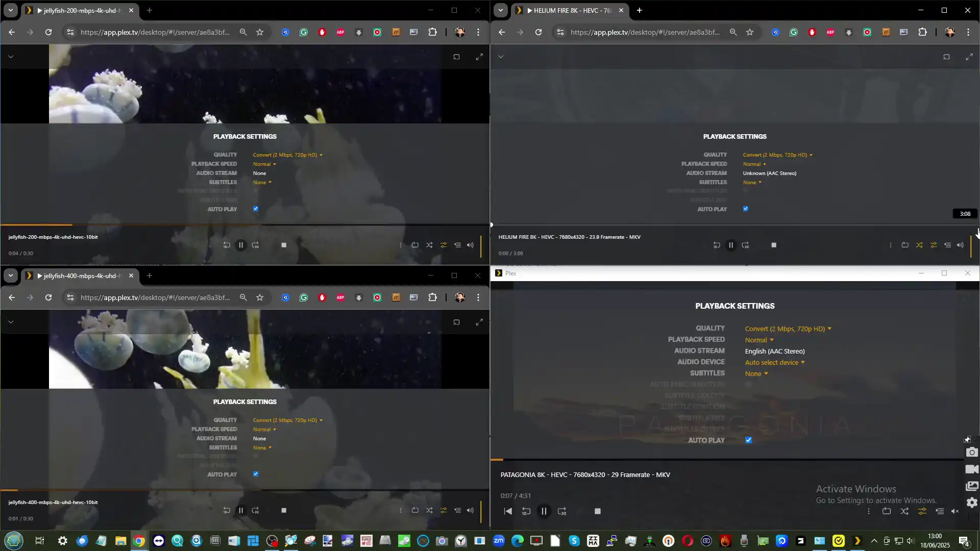
Task: Enter fullscreen in jellyfish-200-mbps player
Action: coord(479,57)
